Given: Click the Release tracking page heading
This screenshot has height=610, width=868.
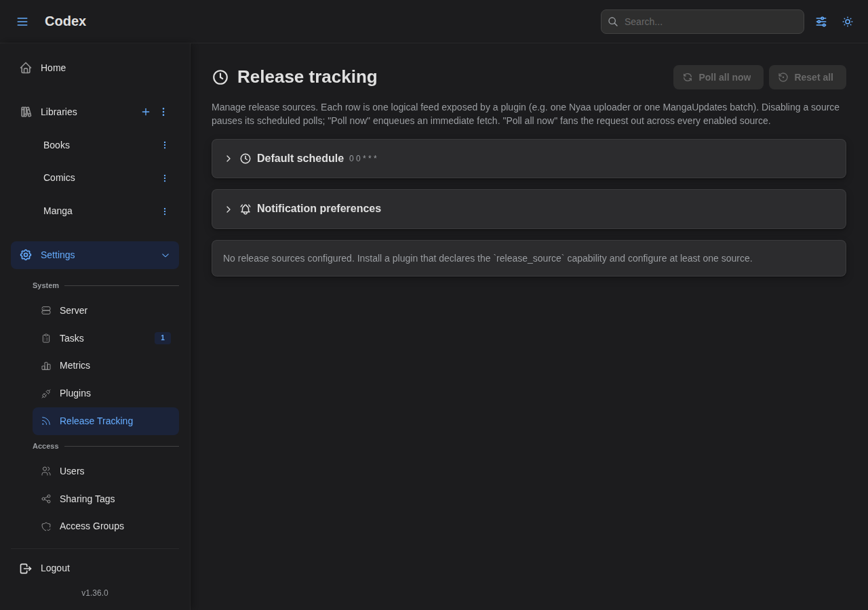Looking at the screenshot, I should pos(307,77).
